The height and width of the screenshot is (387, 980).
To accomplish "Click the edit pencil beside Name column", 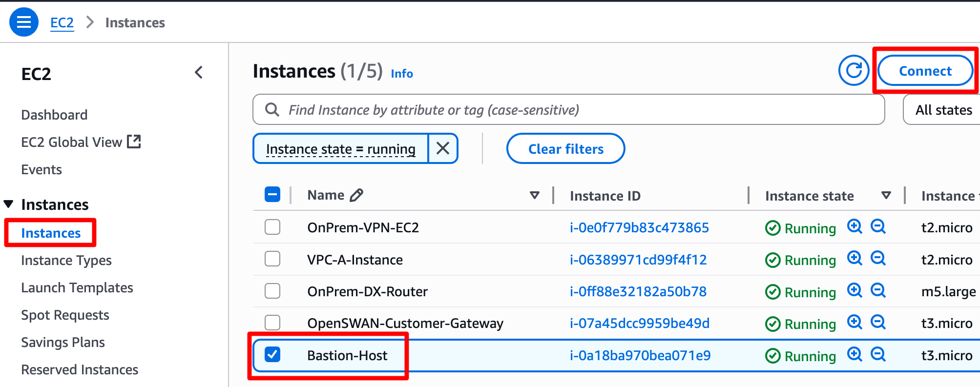I will tap(357, 195).
